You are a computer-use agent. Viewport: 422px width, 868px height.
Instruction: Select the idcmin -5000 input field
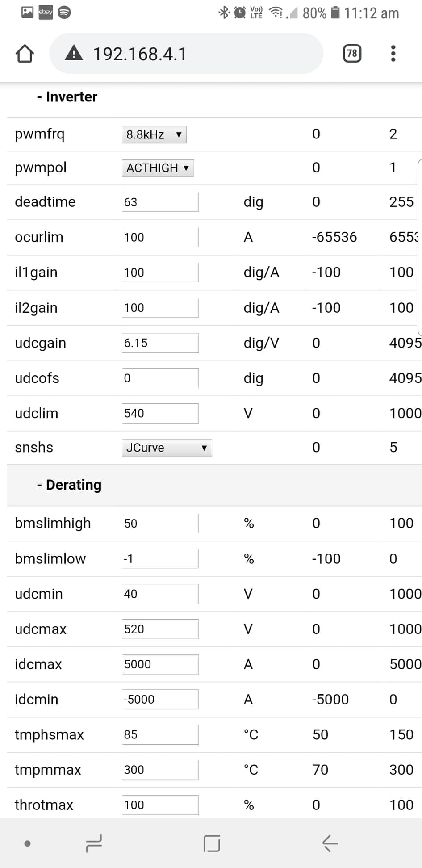click(x=160, y=699)
